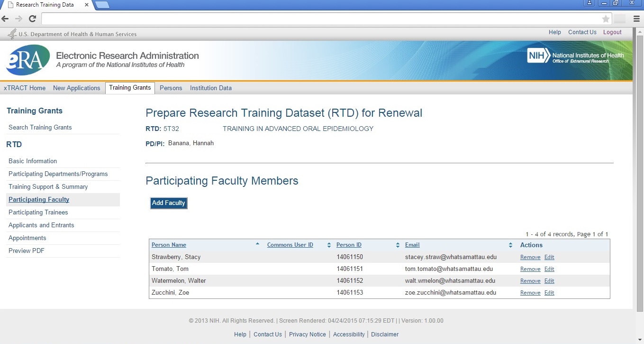This screenshot has height=344, width=644.
Task: Select Preview PDF in sidebar
Action: tap(26, 251)
